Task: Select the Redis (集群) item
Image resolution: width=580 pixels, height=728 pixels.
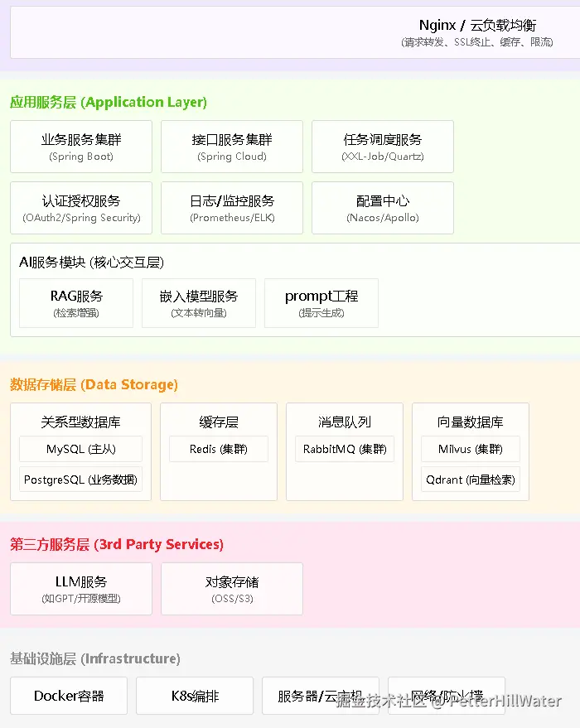Action: (219, 449)
